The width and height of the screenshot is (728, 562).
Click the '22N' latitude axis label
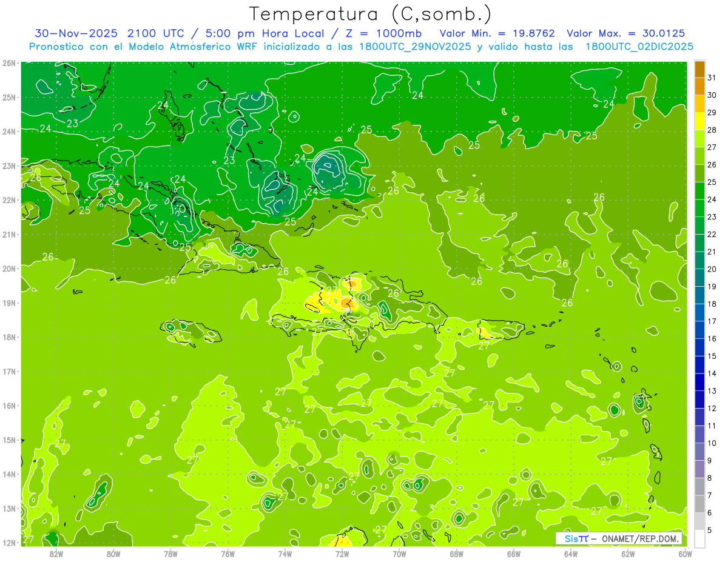(9, 200)
